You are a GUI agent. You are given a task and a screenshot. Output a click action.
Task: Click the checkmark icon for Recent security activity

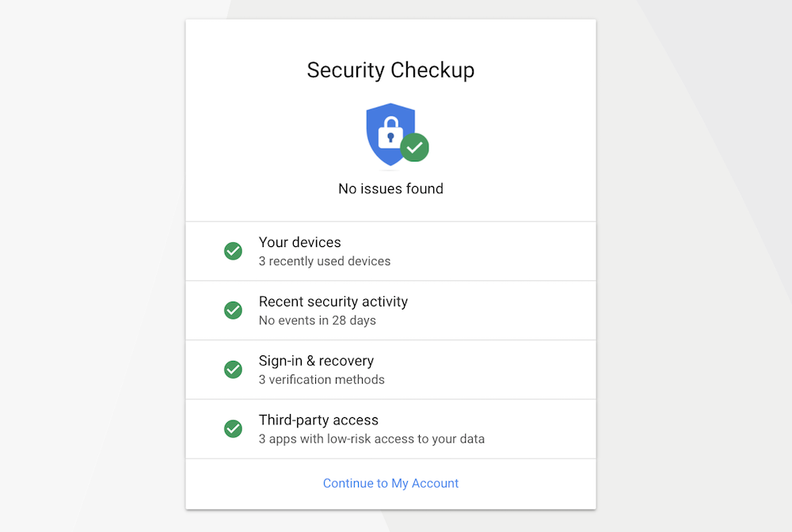click(x=233, y=310)
